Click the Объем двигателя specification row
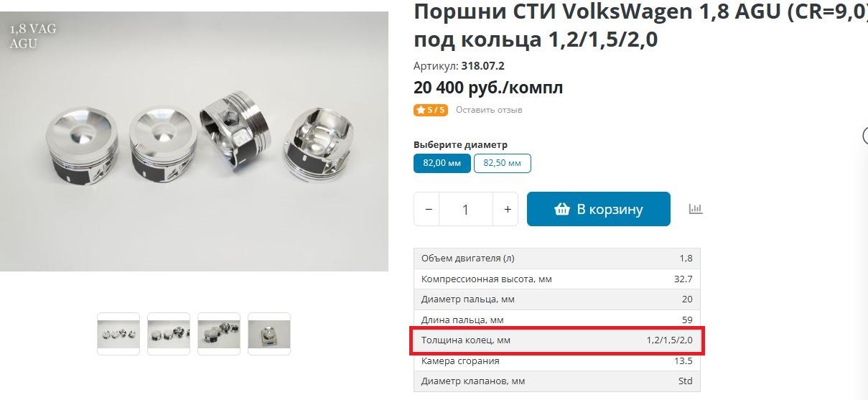Viewport: 868px width, 400px height. click(x=557, y=259)
